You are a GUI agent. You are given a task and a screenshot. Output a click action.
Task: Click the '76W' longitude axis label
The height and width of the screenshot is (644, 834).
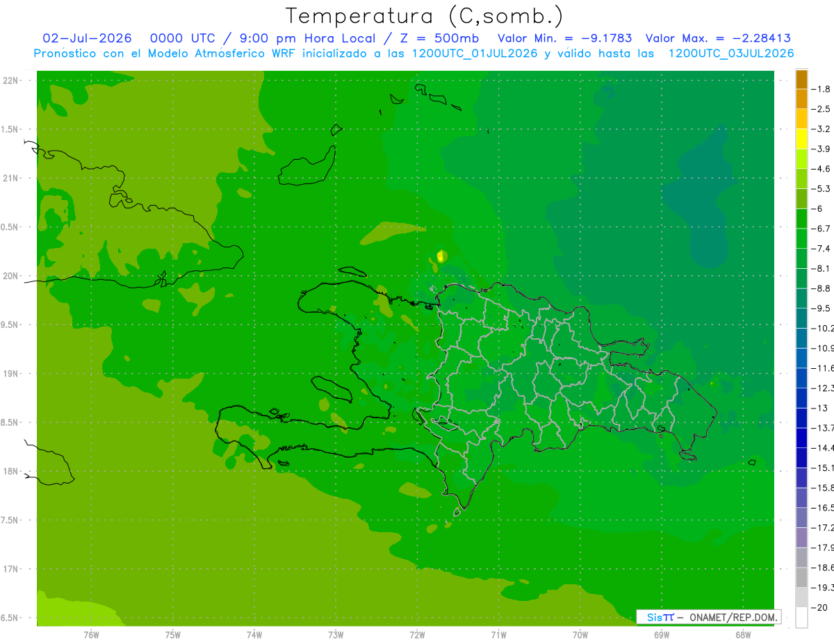(91, 635)
